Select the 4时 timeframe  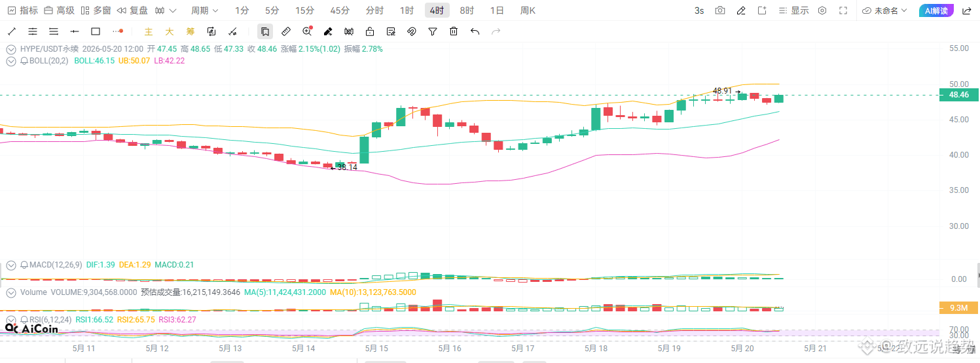pyautogui.click(x=437, y=10)
